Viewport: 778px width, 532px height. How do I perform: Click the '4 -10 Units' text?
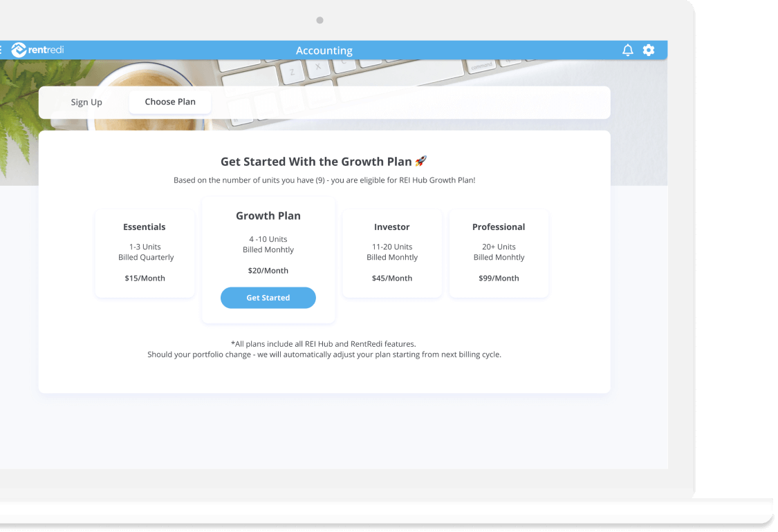click(268, 239)
